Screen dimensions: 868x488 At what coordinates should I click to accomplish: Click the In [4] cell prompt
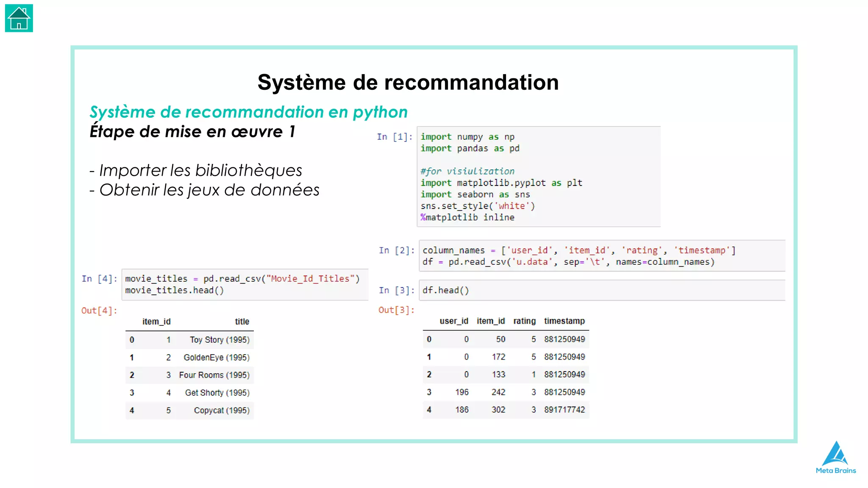[x=100, y=279]
